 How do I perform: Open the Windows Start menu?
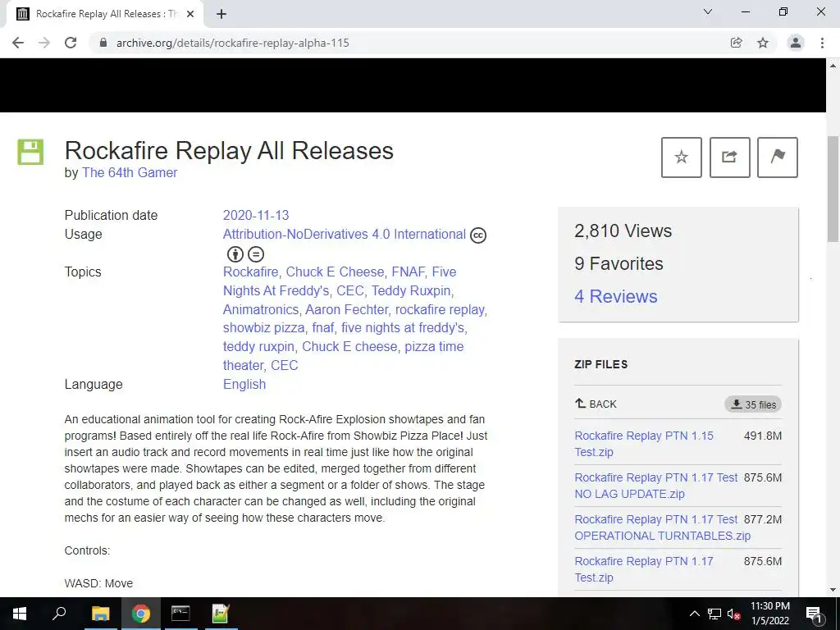(20, 614)
